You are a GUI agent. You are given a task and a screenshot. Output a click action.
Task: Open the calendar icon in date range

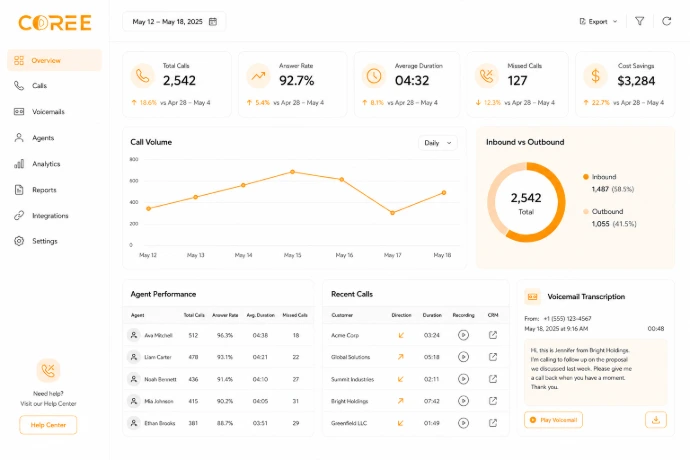tap(213, 22)
